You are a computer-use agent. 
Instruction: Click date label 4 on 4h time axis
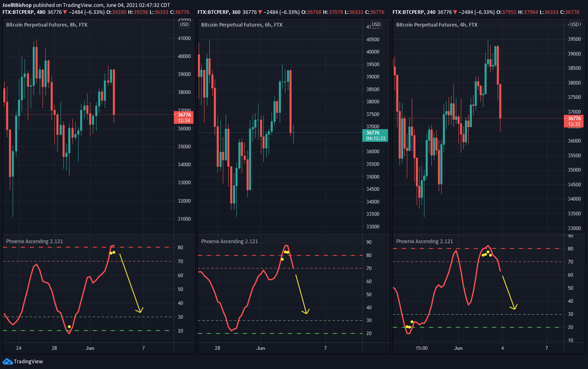pyautogui.click(x=503, y=348)
